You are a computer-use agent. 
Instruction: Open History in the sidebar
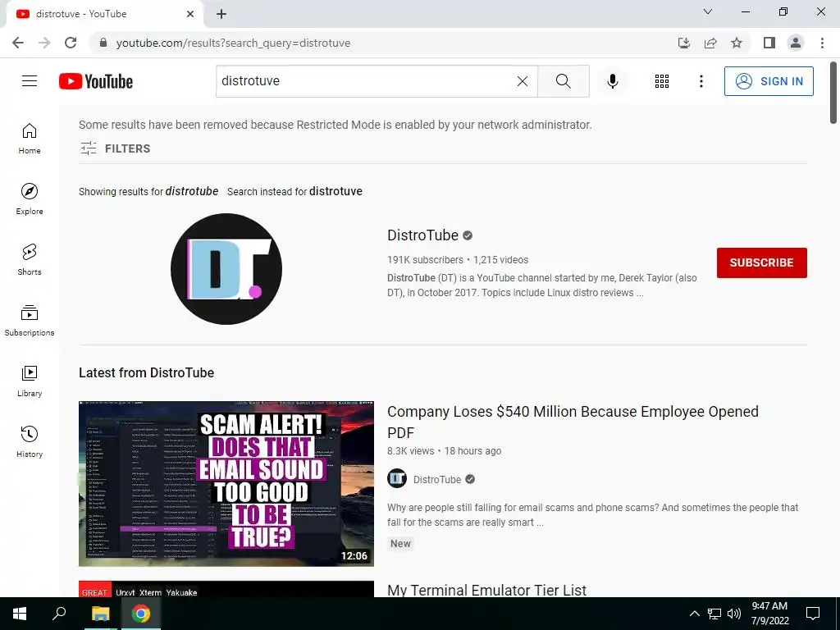pyautogui.click(x=30, y=441)
